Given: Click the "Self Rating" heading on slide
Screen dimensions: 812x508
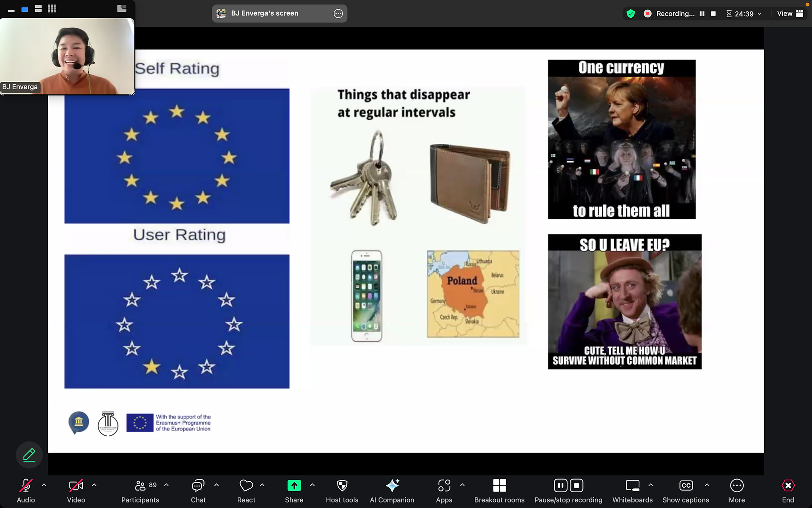Looking at the screenshot, I should (177, 69).
